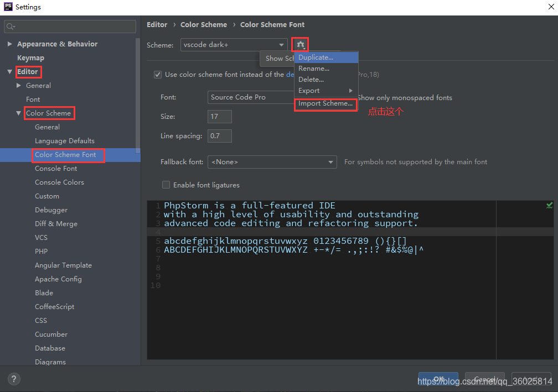
Task: Select the Keymap settings entry
Action: click(x=30, y=58)
